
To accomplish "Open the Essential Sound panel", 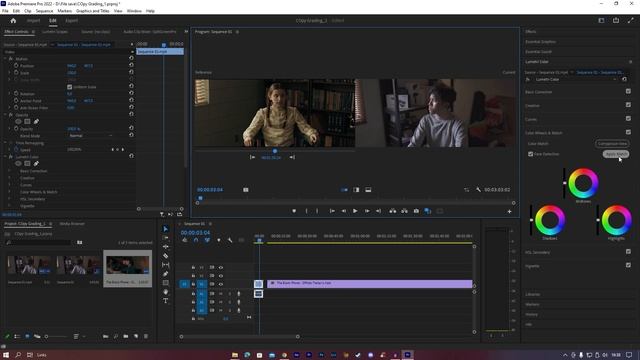I will pyautogui.click(x=538, y=52).
